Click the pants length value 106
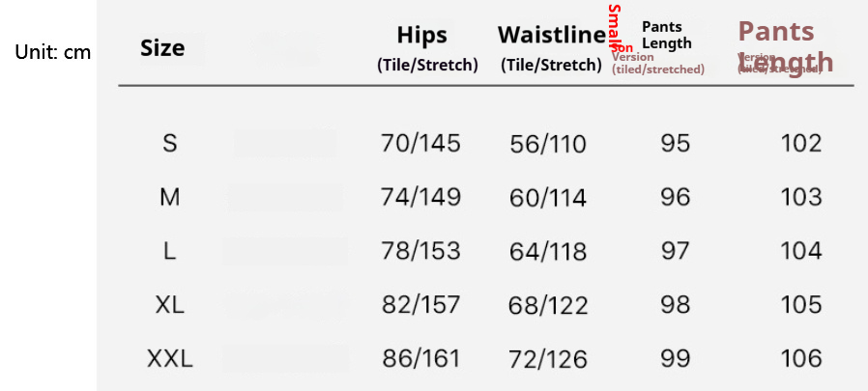Viewport: 868px width, 391px height. click(x=801, y=359)
